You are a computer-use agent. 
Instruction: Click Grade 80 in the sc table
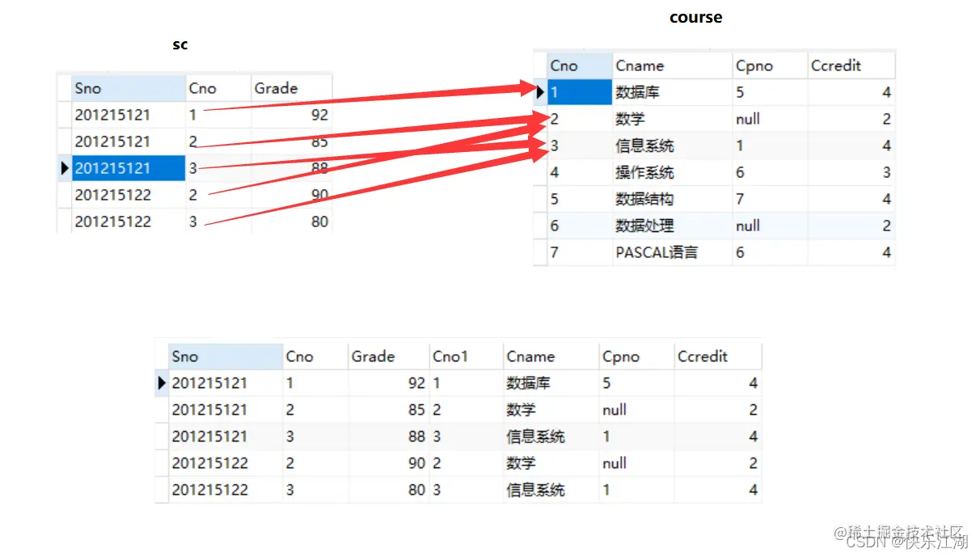click(319, 222)
